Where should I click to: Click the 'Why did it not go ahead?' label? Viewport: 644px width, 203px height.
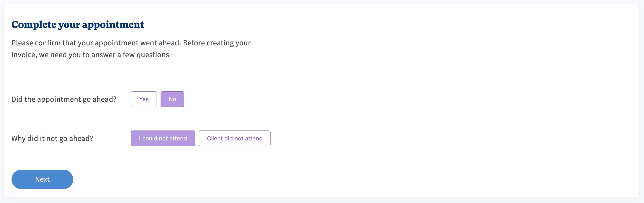point(52,138)
